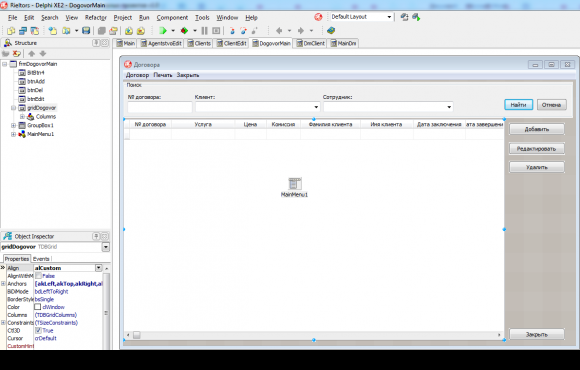Click the Save disk toolbar icon
This screenshot has height=370, width=580.
tap(86, 31)
